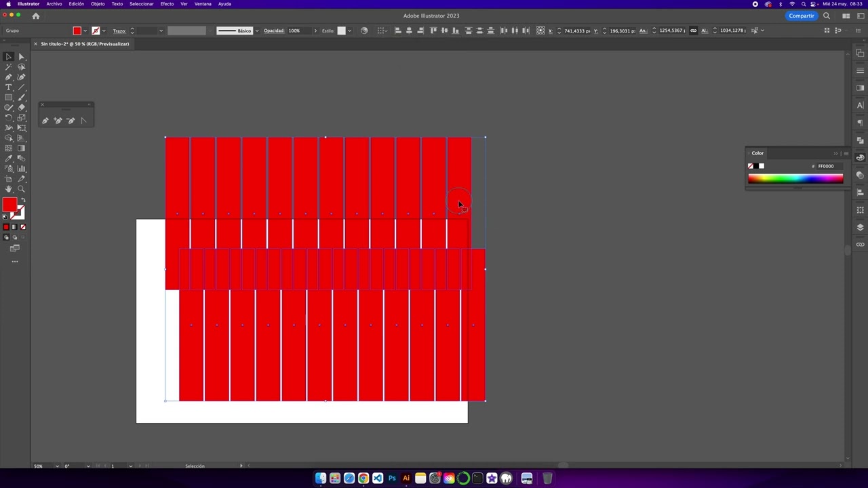
Task: Select the Curvature tool
Action: pos(21,77)
